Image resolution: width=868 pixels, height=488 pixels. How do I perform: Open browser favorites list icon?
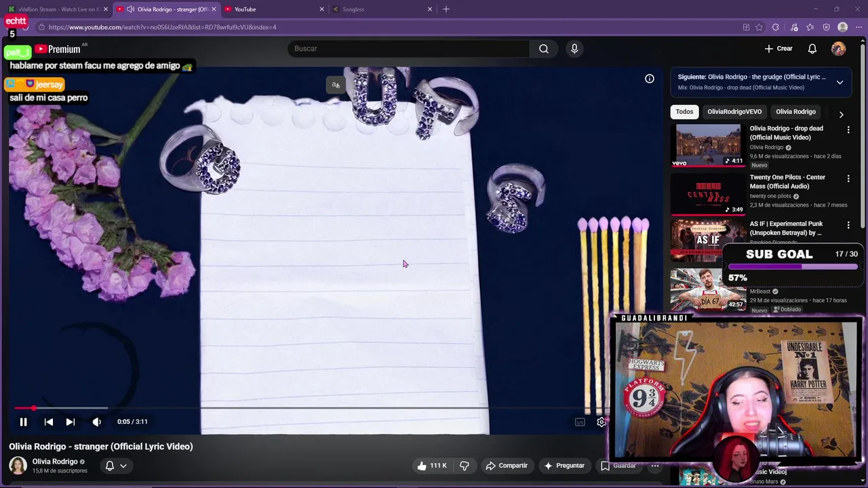click(x=810, y=27)
